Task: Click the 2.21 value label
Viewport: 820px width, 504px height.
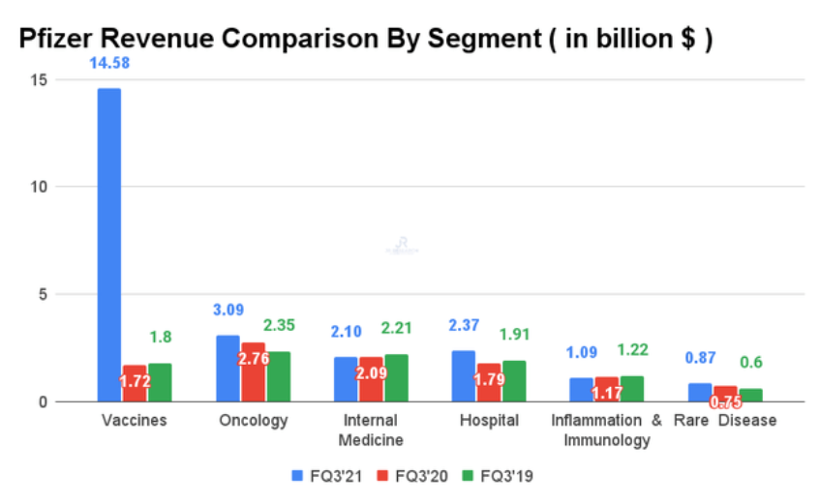Action: coord(396,328)
